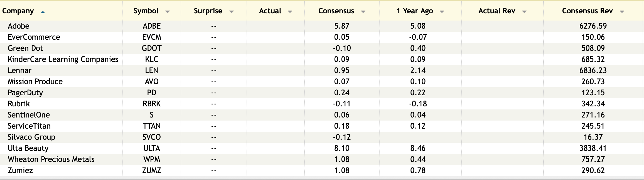Click the Consensus column sort arrow
Viewport: 644px width, 180px height.
(363, 12)
